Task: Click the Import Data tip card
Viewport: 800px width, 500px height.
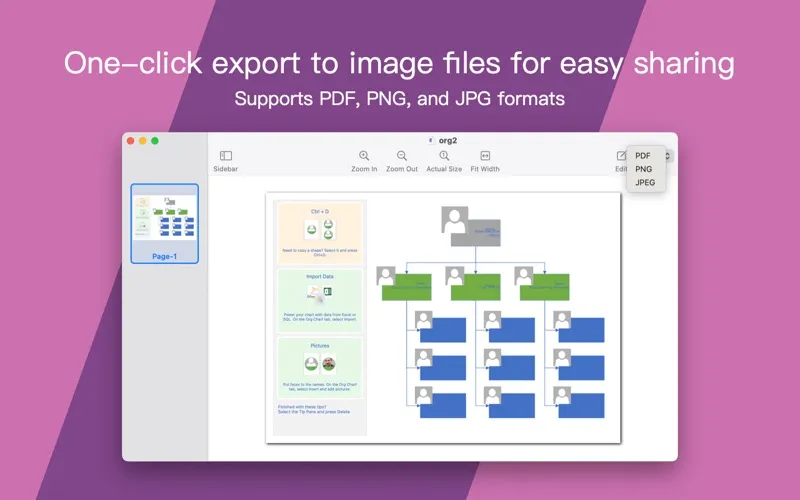Action: tap(320, 301)
